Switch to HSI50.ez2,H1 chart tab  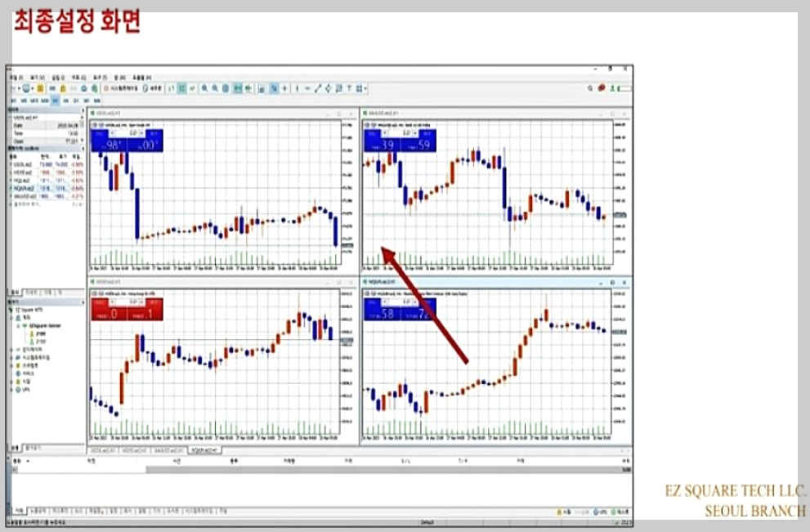(134, 450)
